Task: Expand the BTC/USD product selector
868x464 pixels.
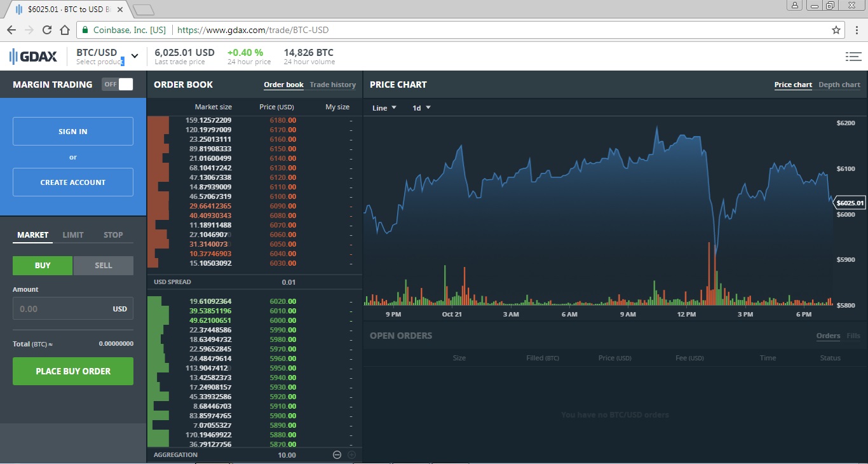Action: 107,57
